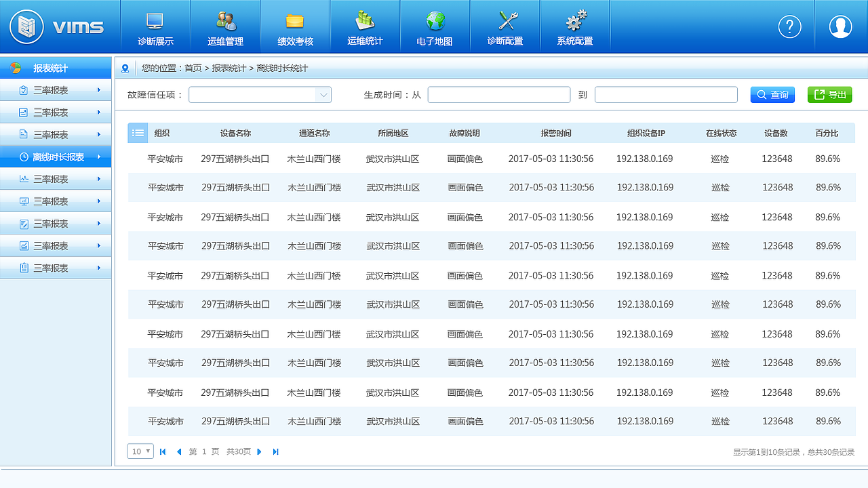Open the user profile icon
The image size is (868, 488).
click(x=840, y=26)
